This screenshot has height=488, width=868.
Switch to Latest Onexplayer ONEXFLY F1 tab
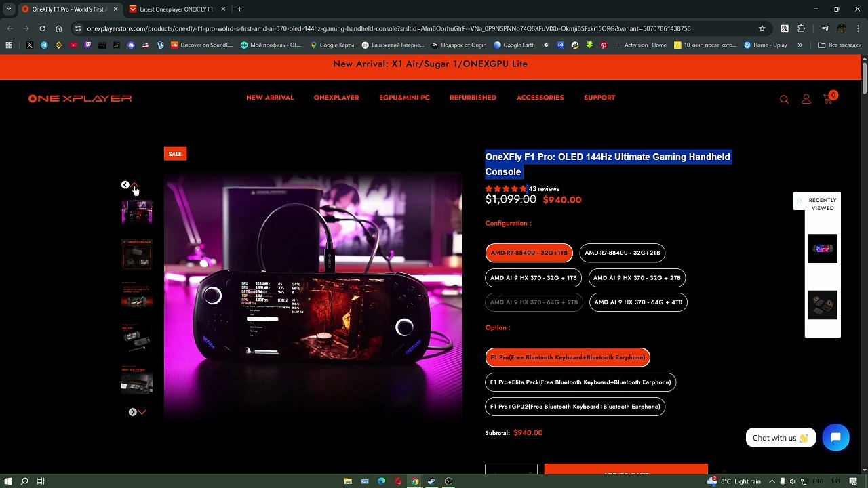point(176,9)
